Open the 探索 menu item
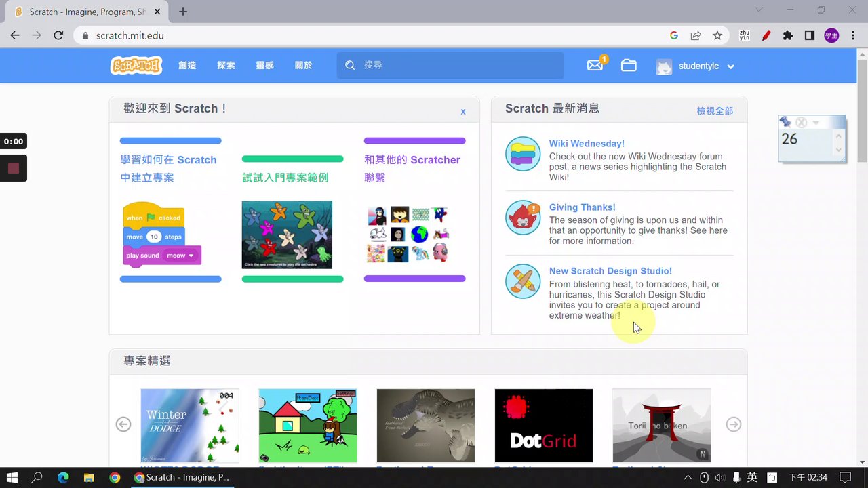This screenshot has width=868, height=488. 226,66
